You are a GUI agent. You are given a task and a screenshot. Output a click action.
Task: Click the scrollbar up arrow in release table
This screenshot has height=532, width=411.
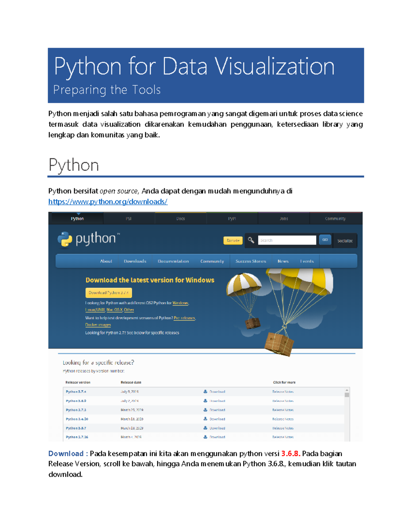pyautogui.click(x=346, y=390)
